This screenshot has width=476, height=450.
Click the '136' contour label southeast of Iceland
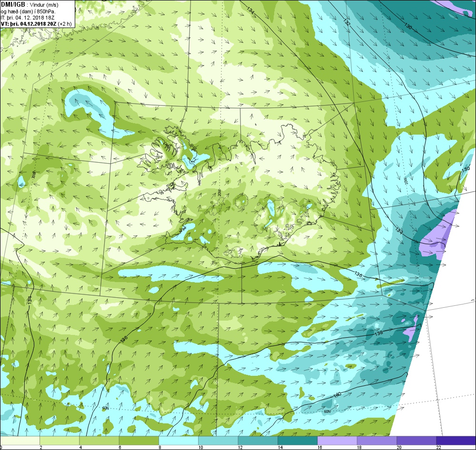tap(358, 274)
